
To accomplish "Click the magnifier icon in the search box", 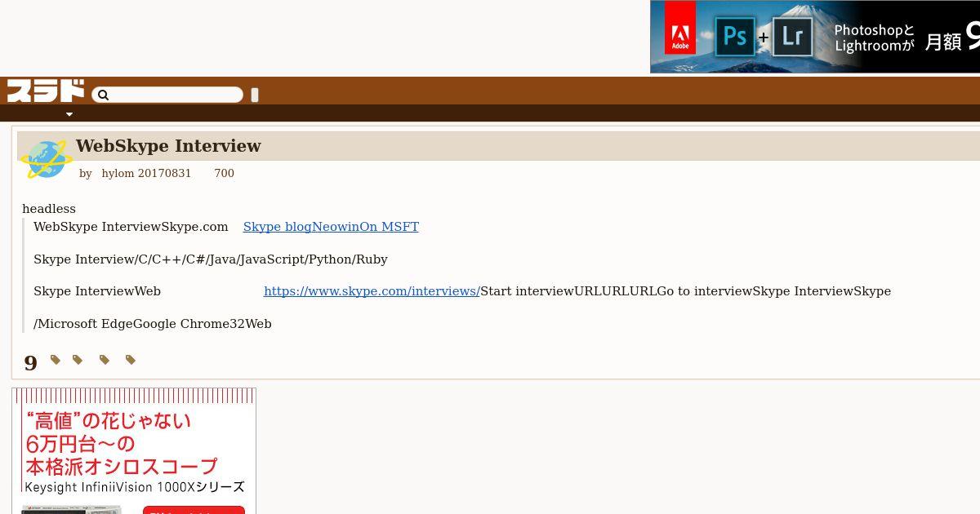I will [103, 95].
